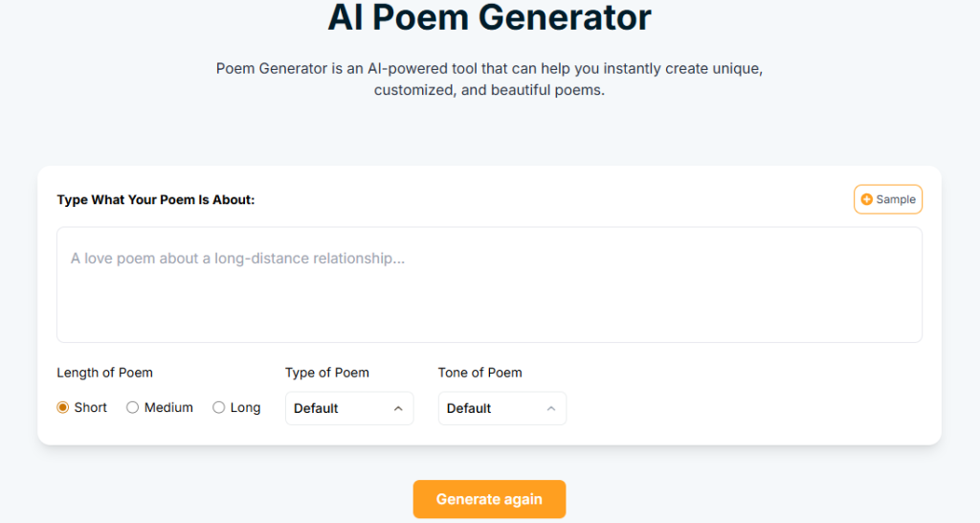Click the "Type of Poem" label text
Screen dimensions: 980x523
326,373
